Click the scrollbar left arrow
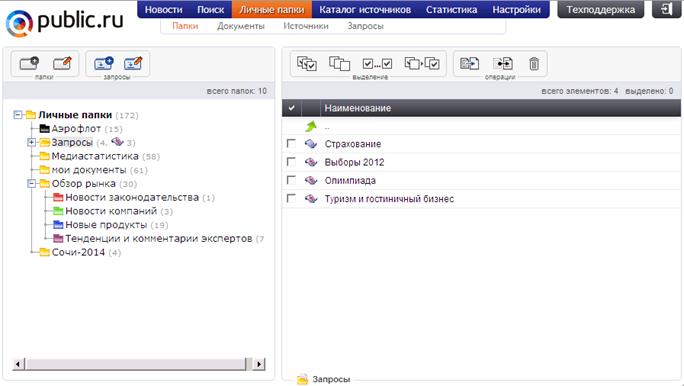 pos(18,364)
